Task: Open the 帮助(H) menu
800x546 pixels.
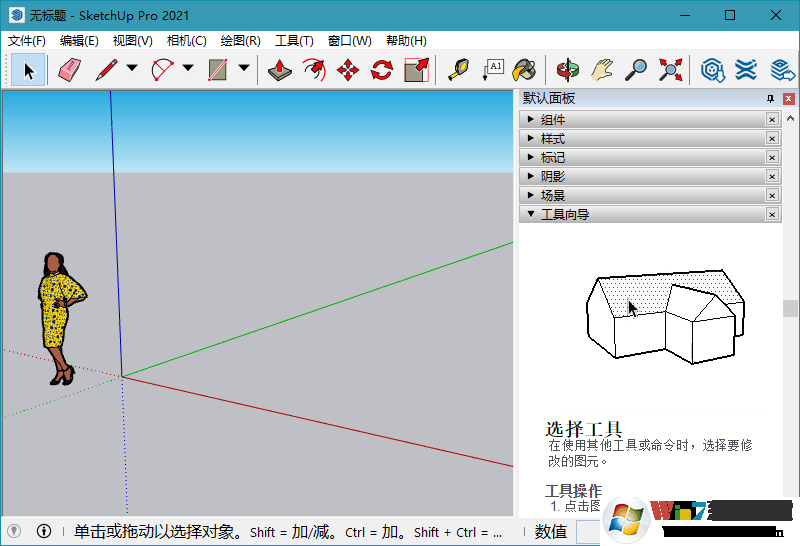Action: coord(406,41)
